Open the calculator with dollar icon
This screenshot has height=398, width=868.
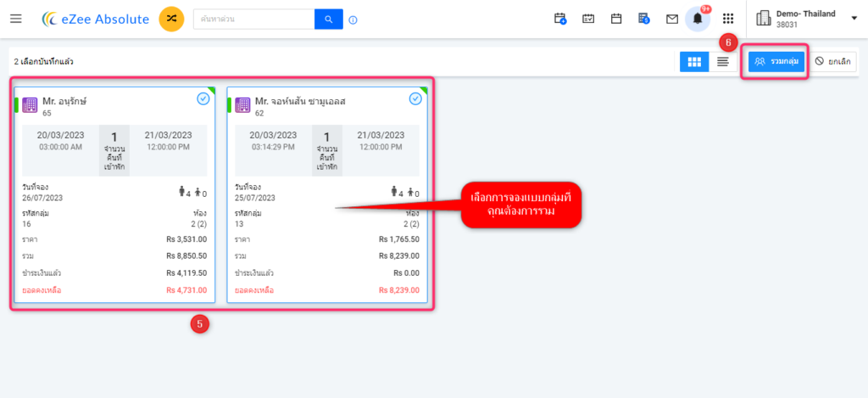pos(644,19)
